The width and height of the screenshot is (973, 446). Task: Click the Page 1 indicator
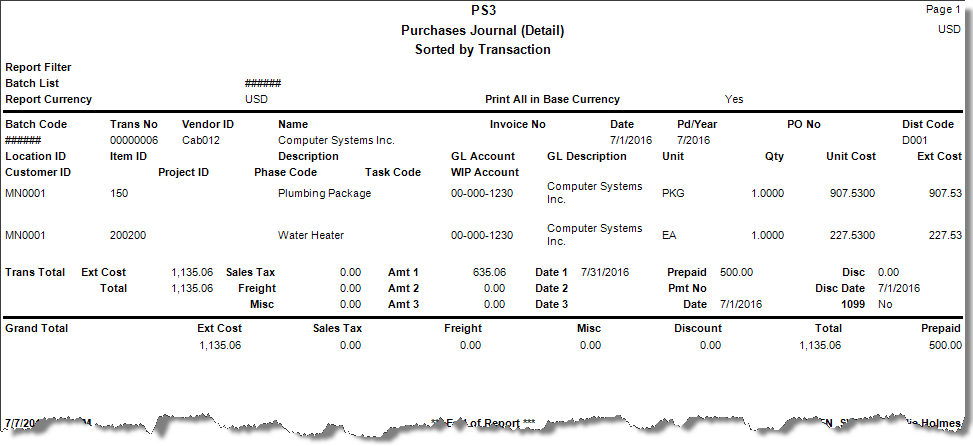pos(944,9)
